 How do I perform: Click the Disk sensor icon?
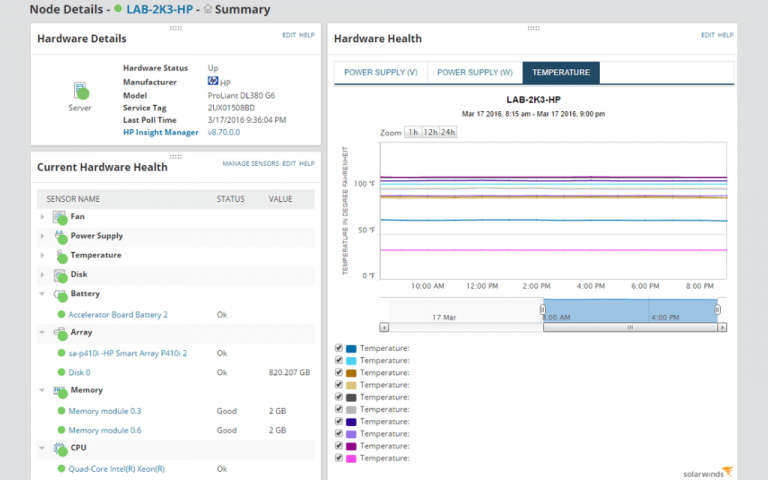59,274
